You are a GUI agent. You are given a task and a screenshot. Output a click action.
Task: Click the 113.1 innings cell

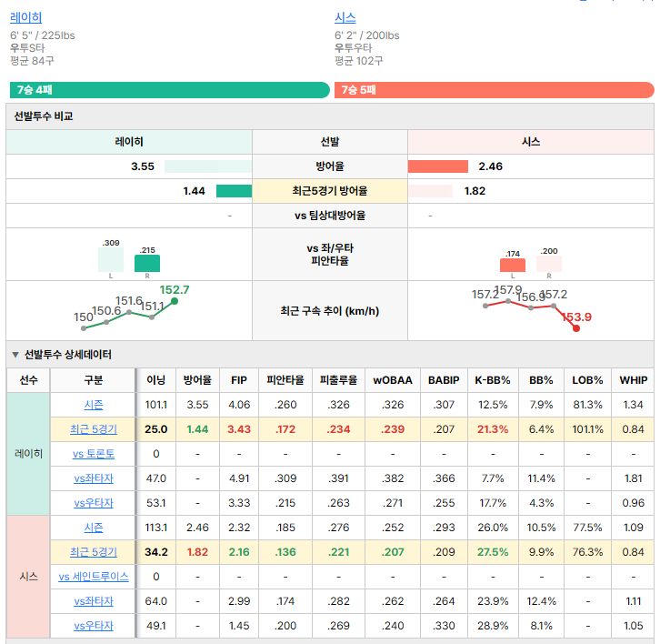click(x=155, y=528)
